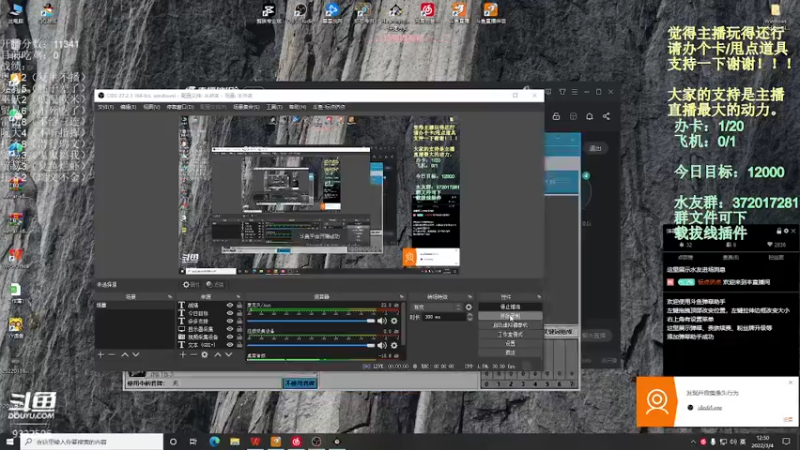
Task: Click the transition duration 300 ms field
Action: (444, 317)
